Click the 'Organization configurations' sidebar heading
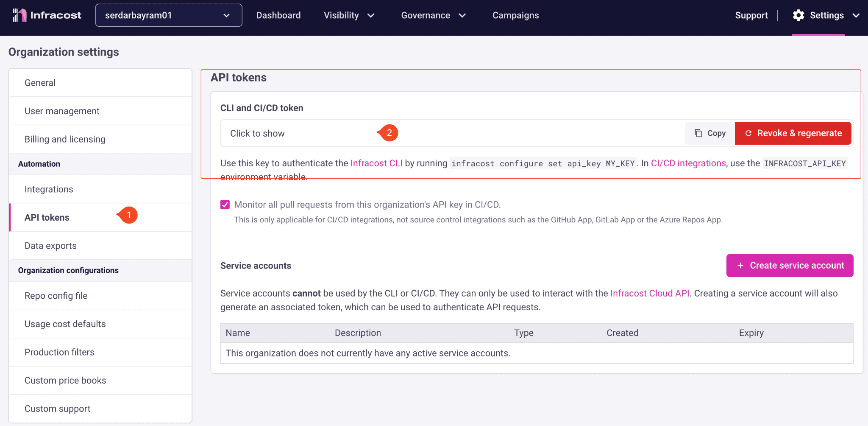The width and height of the screenshot is (868, 426). [x=68, y=270]
